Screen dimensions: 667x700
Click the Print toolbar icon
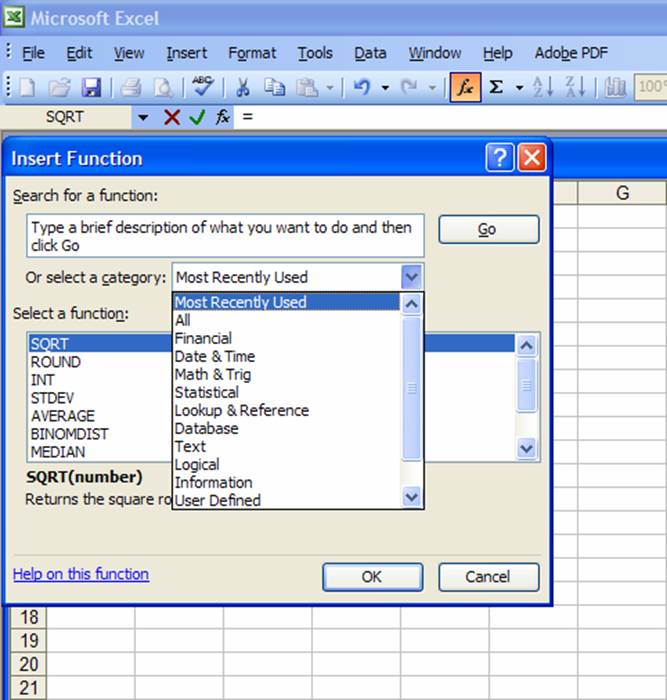coord(131,87)
